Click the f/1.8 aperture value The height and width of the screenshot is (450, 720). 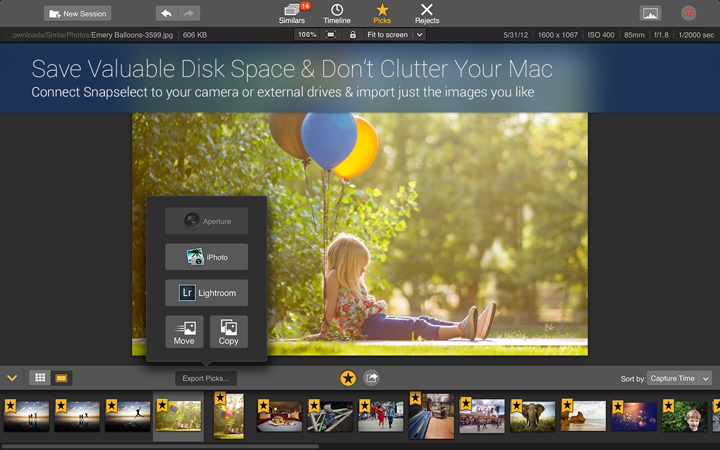[661, 34]
